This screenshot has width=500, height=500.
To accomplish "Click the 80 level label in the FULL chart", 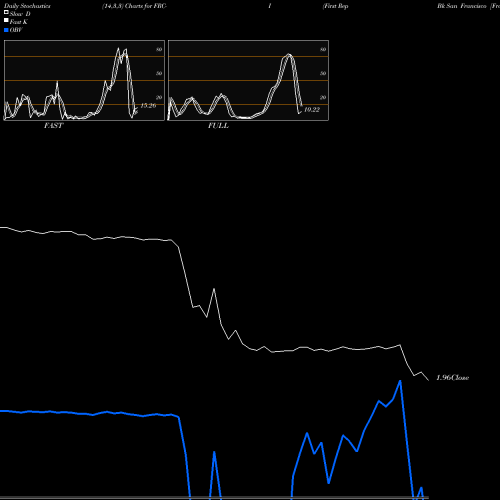I will (323, 49).
